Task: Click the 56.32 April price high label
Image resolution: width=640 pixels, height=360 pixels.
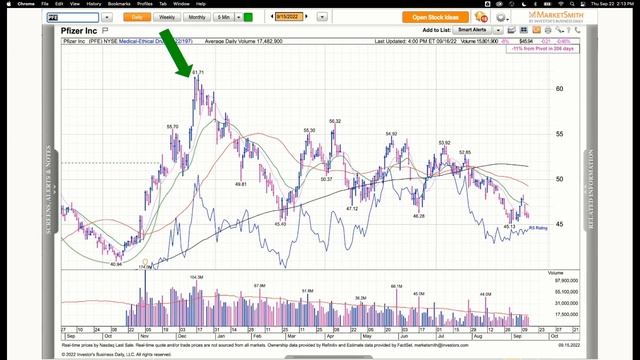Action: tap(335, 121)
